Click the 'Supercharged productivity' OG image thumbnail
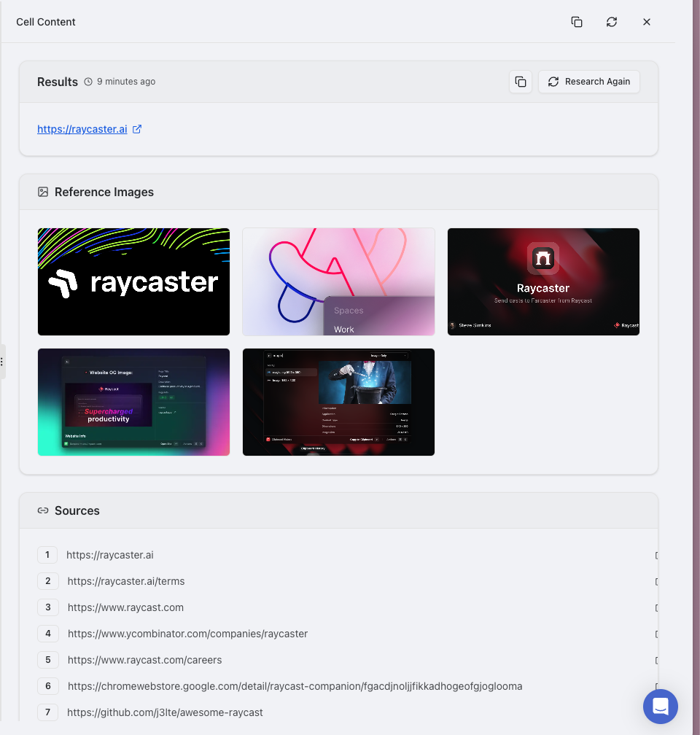700x735 pixels. tap(133, 402)
